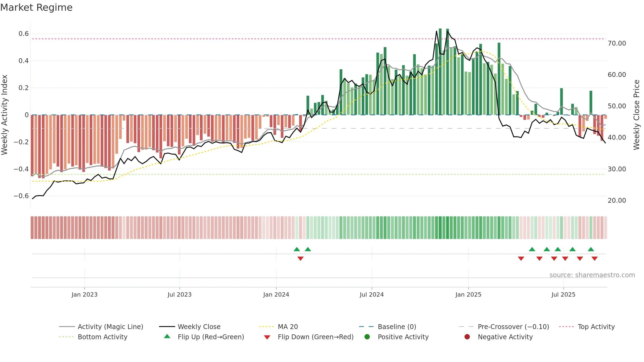The height and width of the screenshot is (362, 644).
Task: Toggle the Flip Up (Red→Green) legend entry
Action: tap(204, 337)
